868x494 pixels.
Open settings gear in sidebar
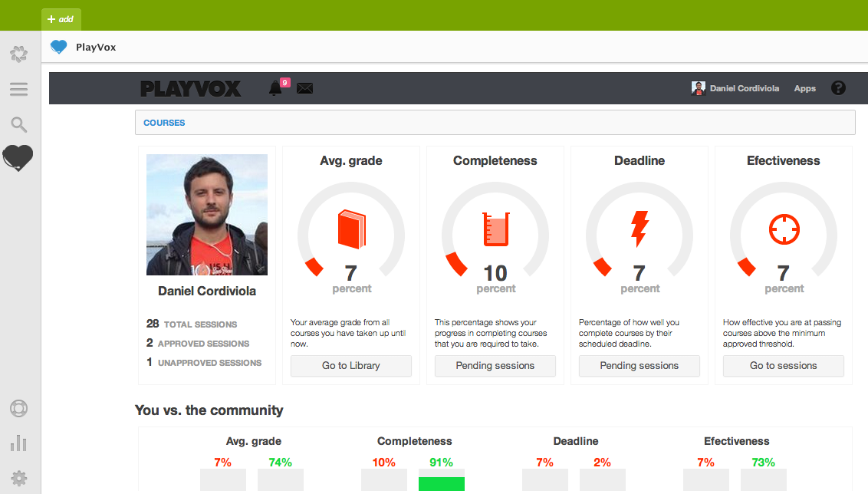[x=19, y=479]
